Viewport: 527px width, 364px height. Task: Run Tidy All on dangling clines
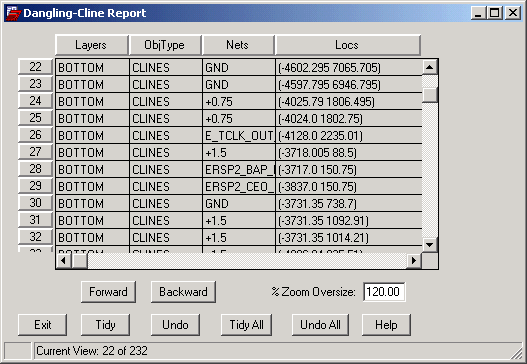[x=246, y=325]
